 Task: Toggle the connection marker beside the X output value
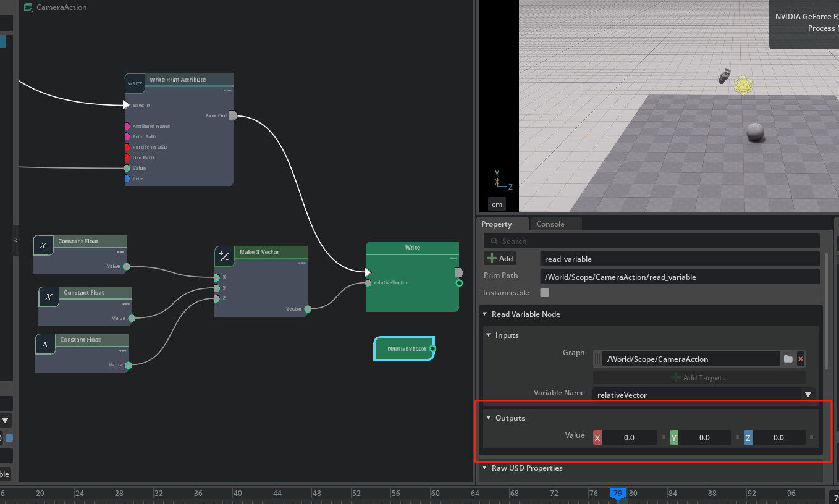pos(664,437)
